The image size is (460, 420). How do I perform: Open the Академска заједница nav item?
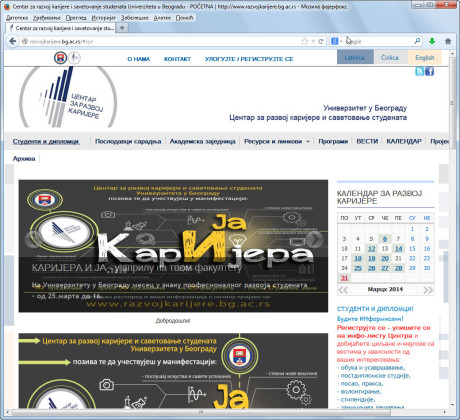[x=203, y=141]
